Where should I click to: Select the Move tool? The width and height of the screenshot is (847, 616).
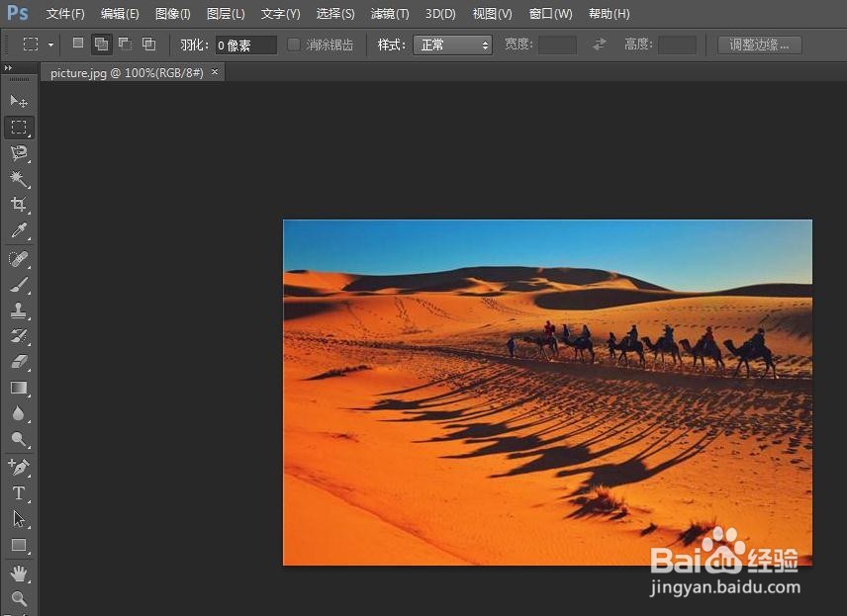(x=18, y=101)
